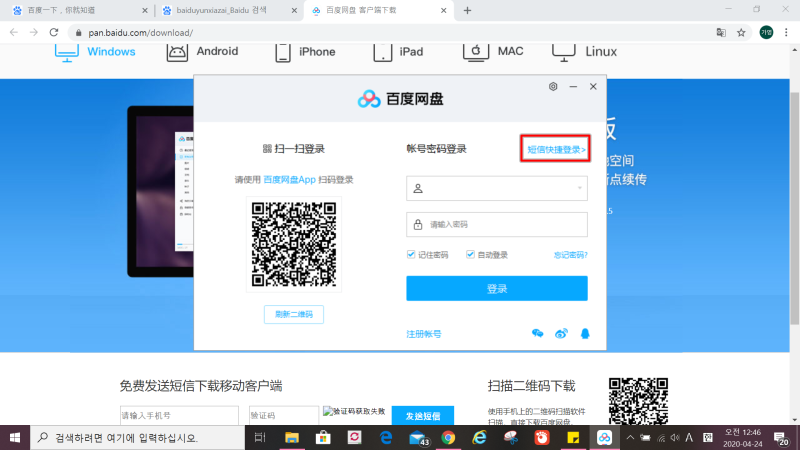800x450 pixels.
Task: Open Sticky Notes from taskbar
Action: (x=573, y=438)
